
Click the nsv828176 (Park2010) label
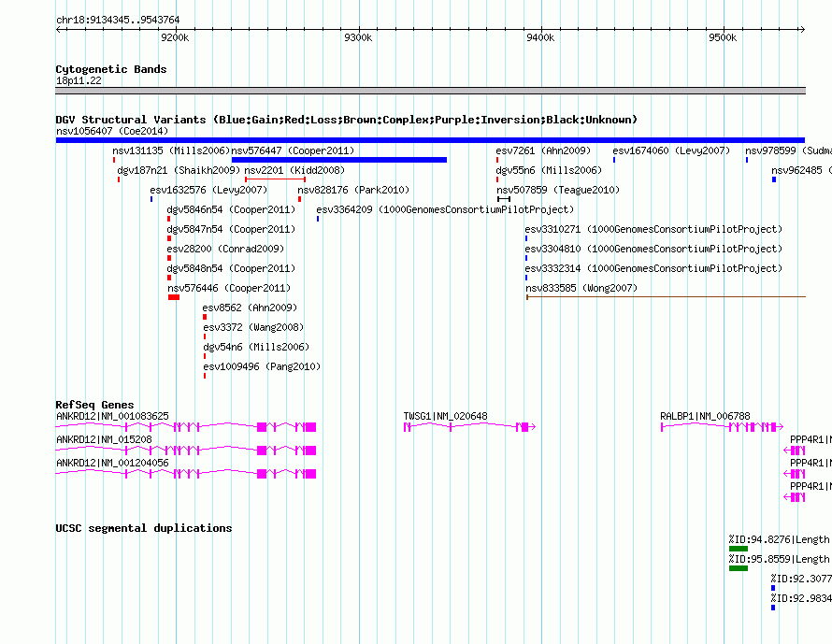click(353, 190)
